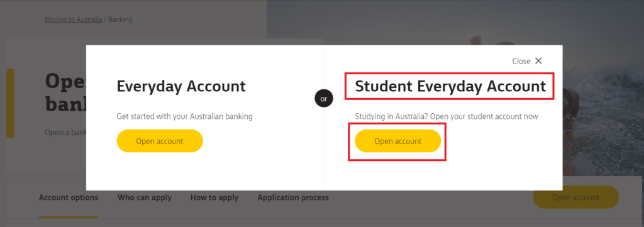Viewport: 644px width, 227px height.
Task: Click the dimmed Open account button in tab bar
Action: pyautogui.click(x=576, y=197)
